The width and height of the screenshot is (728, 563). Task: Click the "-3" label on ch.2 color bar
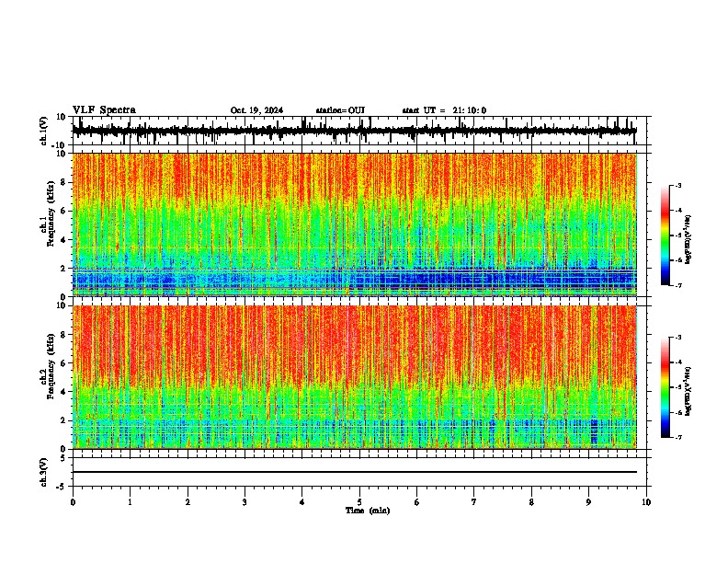677,338
